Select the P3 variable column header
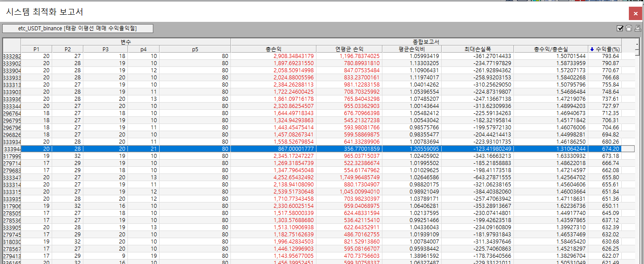 coord(105,49)
